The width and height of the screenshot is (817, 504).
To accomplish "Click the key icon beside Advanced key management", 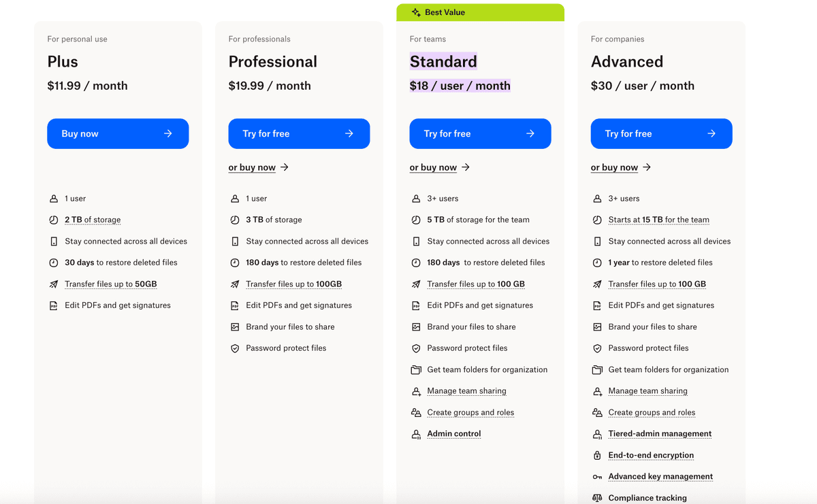I will (x=597, y=477).
